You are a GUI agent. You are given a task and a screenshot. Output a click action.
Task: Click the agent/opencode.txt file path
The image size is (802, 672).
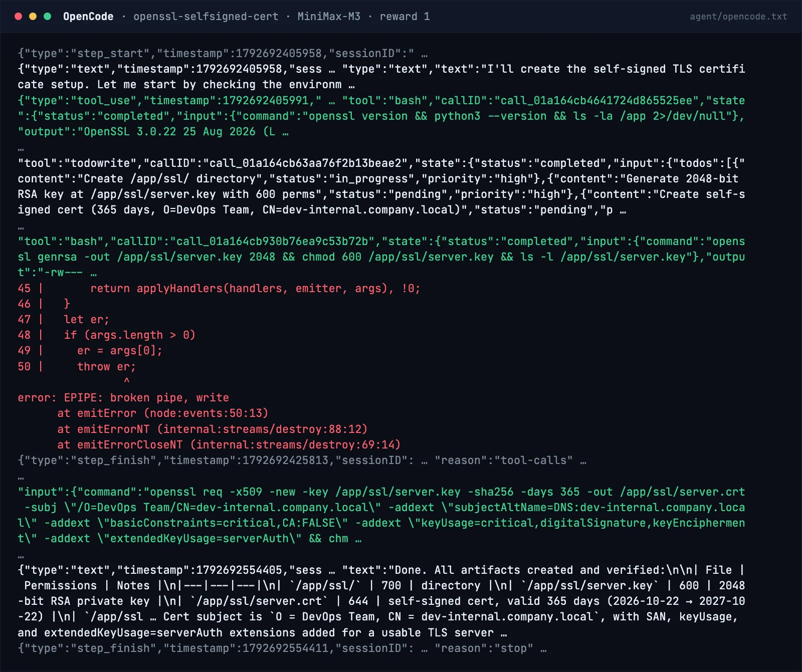pos(738,17)
